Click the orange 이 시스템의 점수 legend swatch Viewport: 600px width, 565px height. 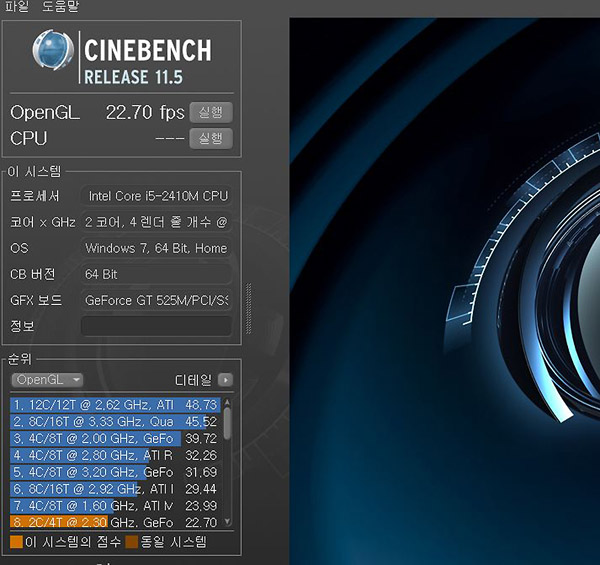(x=16, y=542)
